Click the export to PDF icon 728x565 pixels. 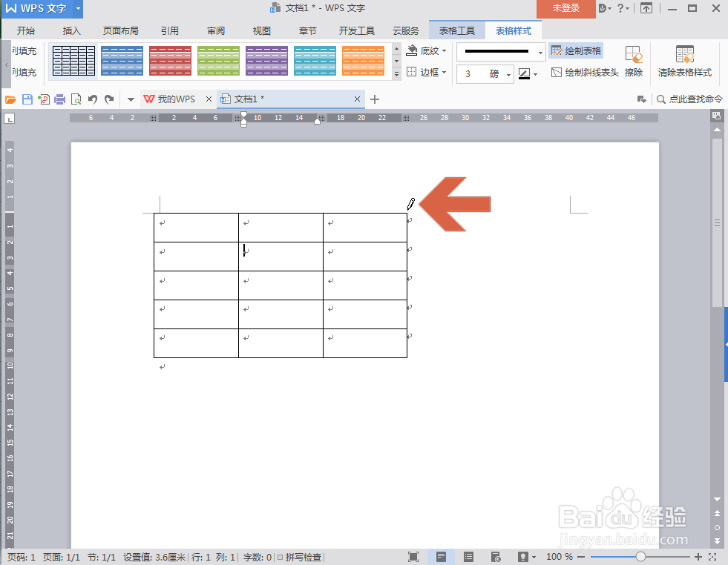(44, 99)
